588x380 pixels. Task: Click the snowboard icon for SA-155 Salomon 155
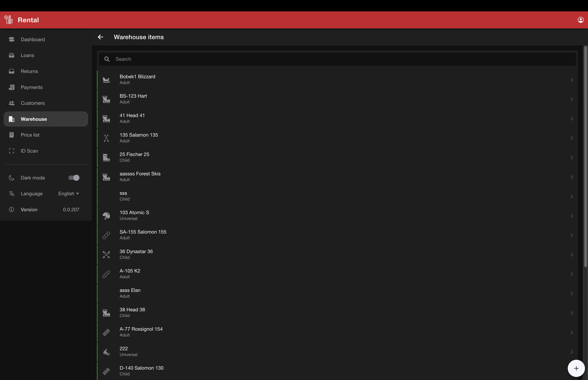click(x=106, y=235)
